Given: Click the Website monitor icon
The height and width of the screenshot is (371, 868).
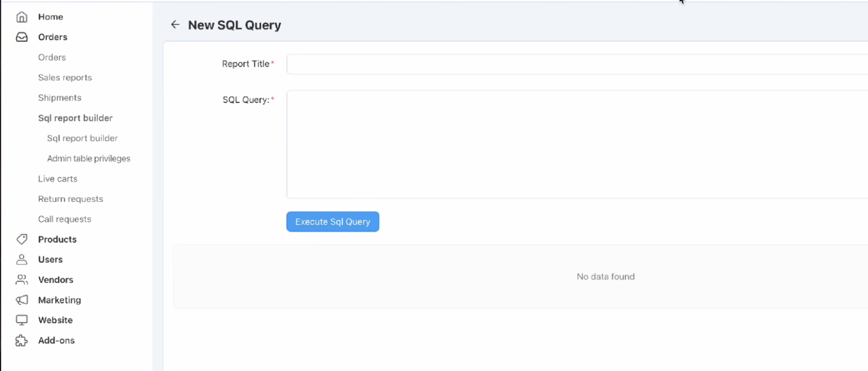Looking at the screenshot, I should pos(22,320).
